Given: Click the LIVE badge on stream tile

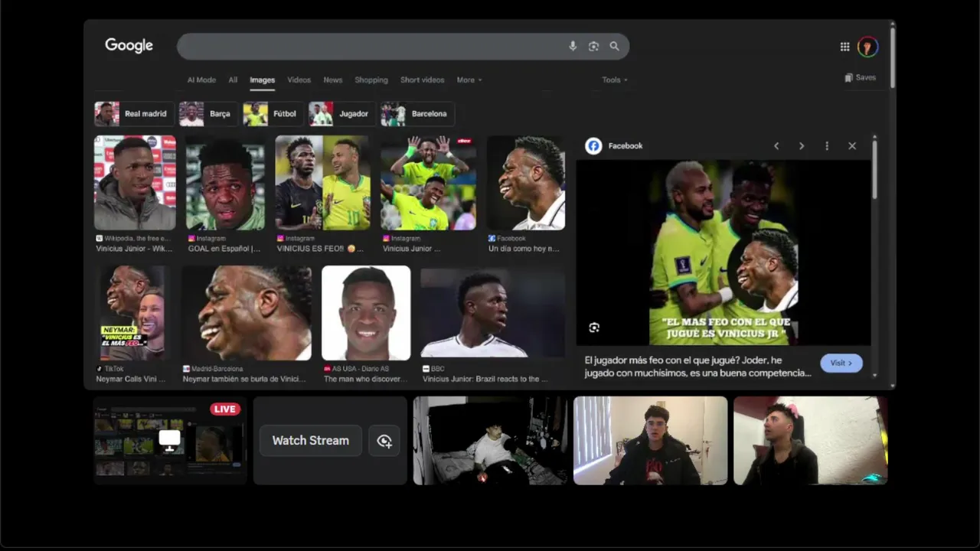Looking at the screenshot, I should click(225, 409).
